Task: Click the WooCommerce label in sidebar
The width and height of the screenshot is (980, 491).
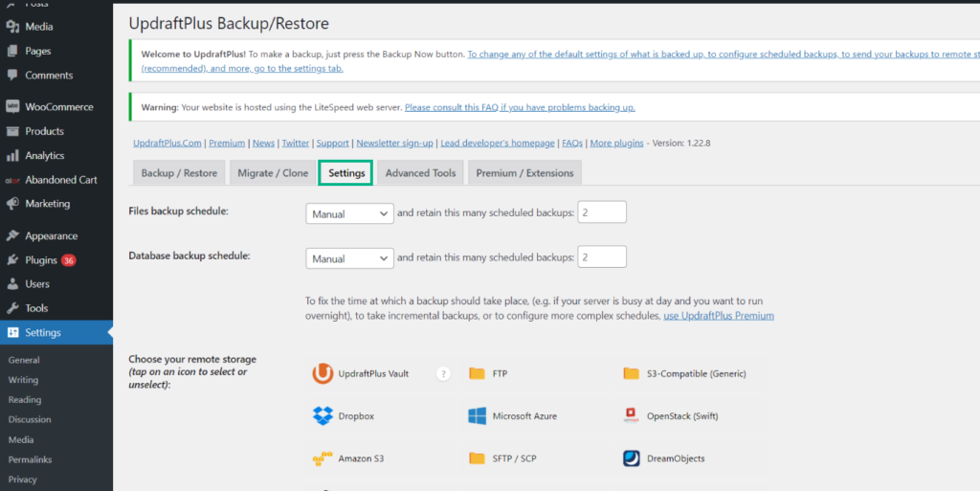Action: (59, 107)
